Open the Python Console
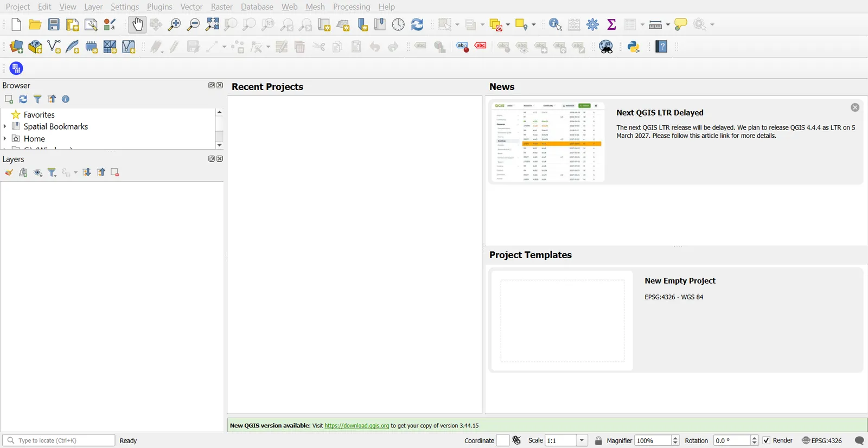Viewport: 868px width, 448px height. (x=634, y=47)
